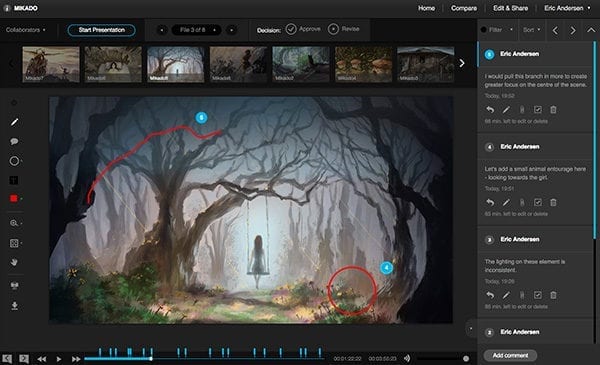This screenshot has height=365, width=600.
Task: Select the black text tool in left toolbar
Action: point(14,180)
